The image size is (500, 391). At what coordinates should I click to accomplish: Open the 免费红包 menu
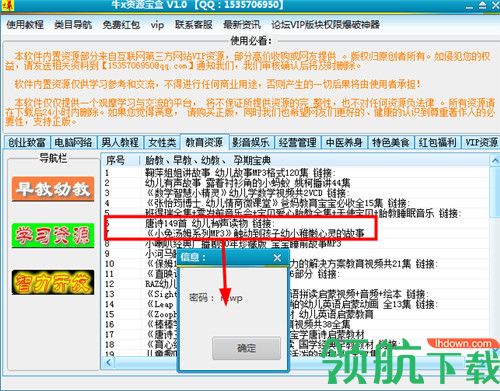pos(121,25)
